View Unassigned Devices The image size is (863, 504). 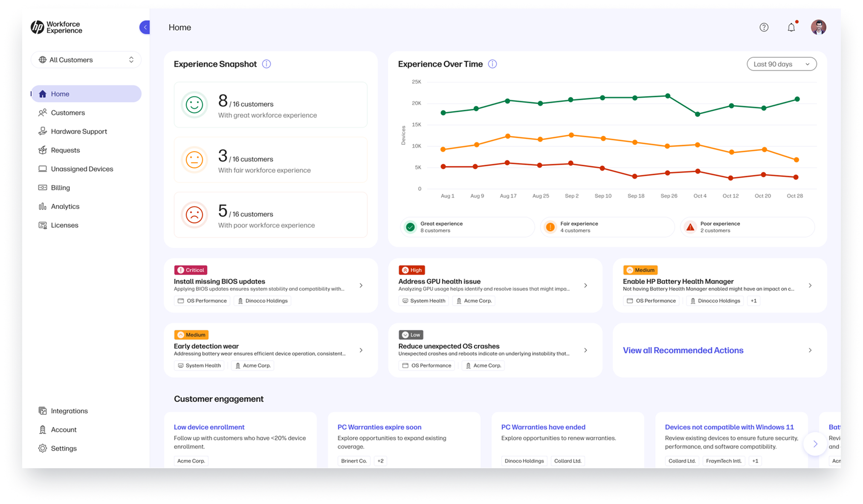point(81,169)
